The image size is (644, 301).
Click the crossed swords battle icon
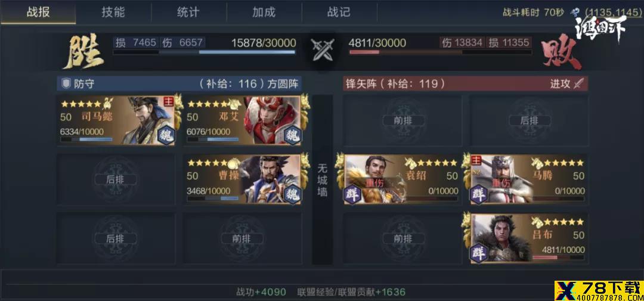pyautogui.click(x=323, y=49)
